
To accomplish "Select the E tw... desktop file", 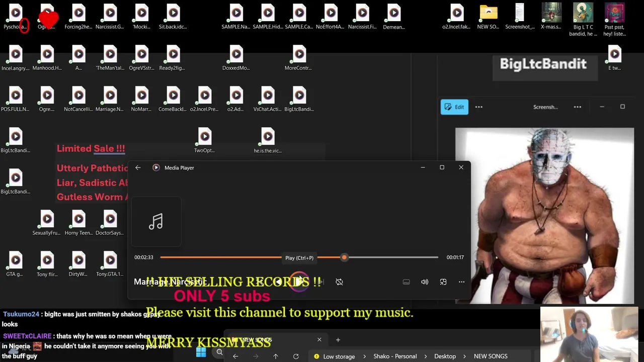I will [x=614, y=58].
